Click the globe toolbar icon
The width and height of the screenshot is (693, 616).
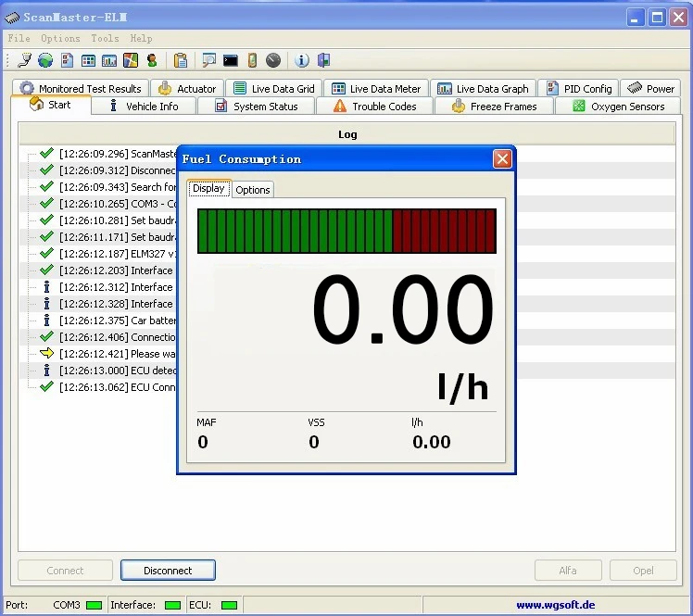[45, 60]
